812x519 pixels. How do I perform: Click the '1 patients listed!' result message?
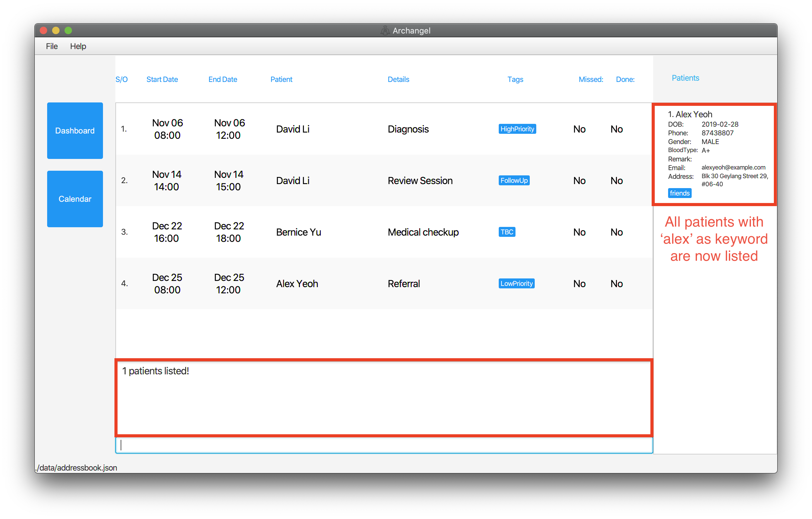(x=155, y=371)
